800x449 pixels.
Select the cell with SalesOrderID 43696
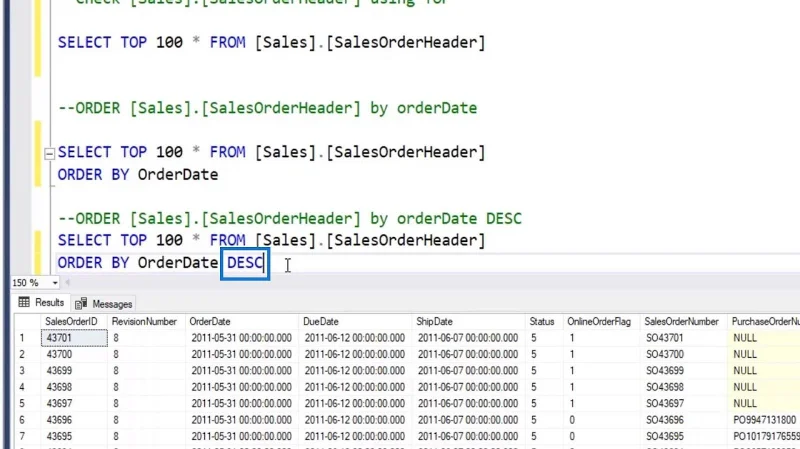[x=74, y=420]
